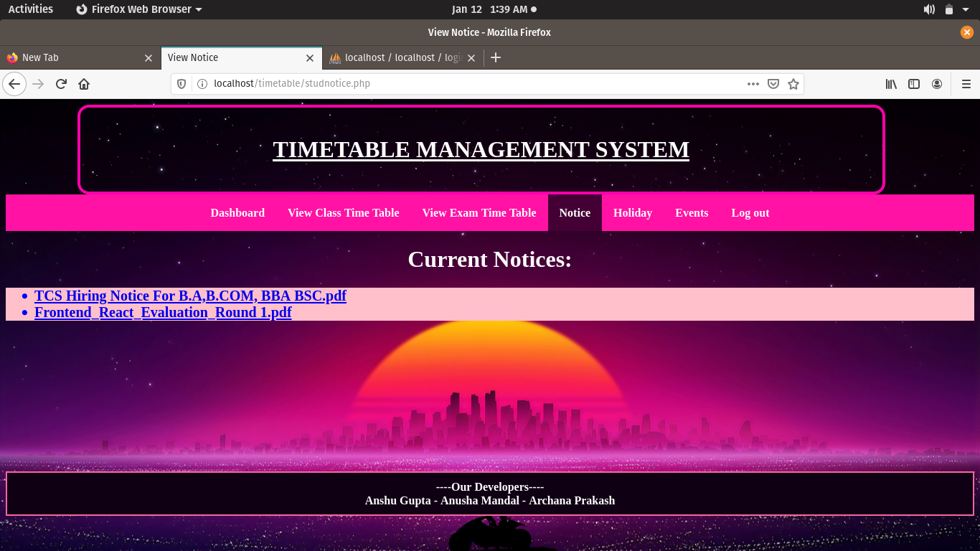Open the Firefox hamburger menu
This screenshot has width=980, height=551.
click(x=966, y=84)
